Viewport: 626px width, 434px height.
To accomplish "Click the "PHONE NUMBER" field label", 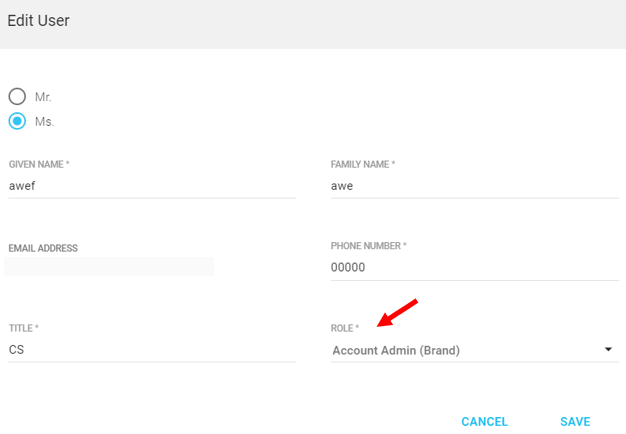I will (368, 246).
